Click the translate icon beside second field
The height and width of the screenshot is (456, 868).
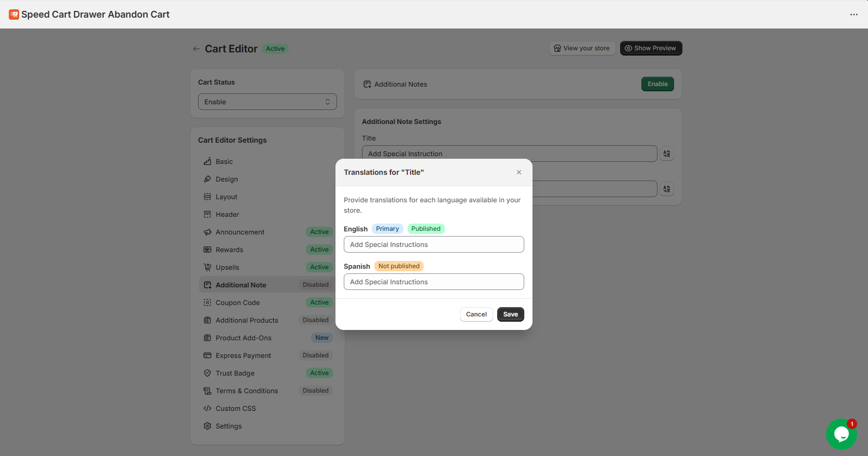tap(667, 189)
